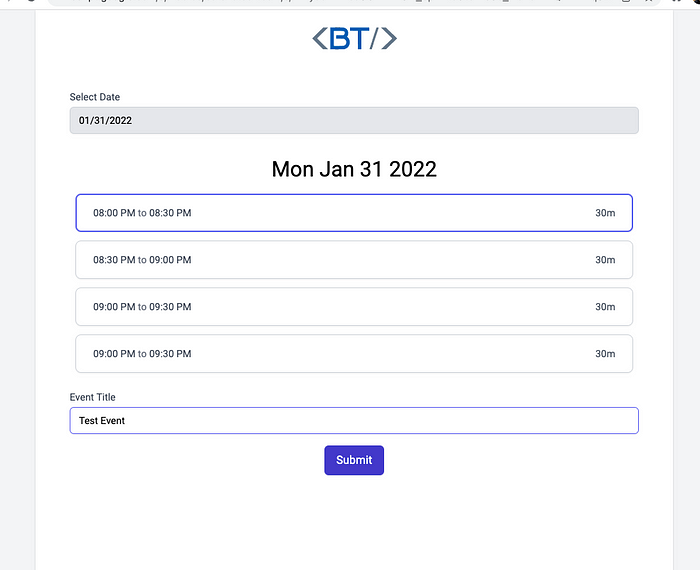Click the Mon Jan 31 2022 heading
This screenshot has width=700, height=570.
354,169
